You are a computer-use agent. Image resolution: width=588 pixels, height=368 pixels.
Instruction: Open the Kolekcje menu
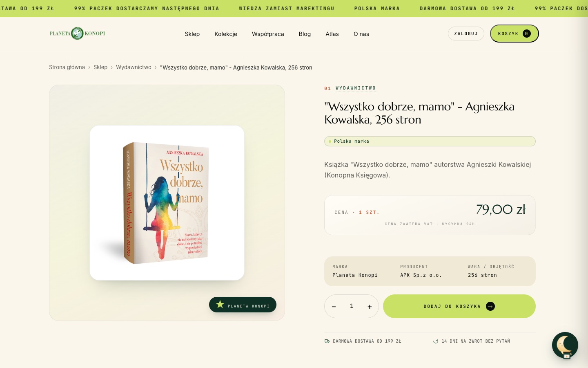[226, 34]
